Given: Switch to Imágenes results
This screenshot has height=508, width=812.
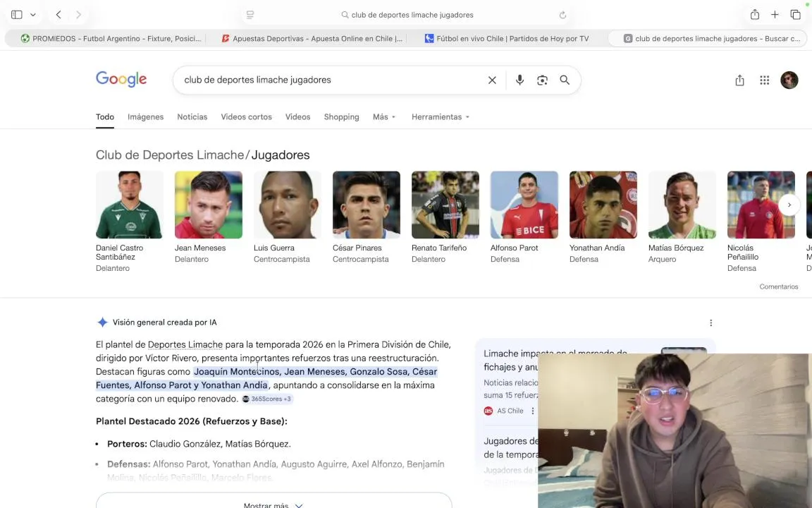Looking at the screenshot, I should [x=145, y=117].
